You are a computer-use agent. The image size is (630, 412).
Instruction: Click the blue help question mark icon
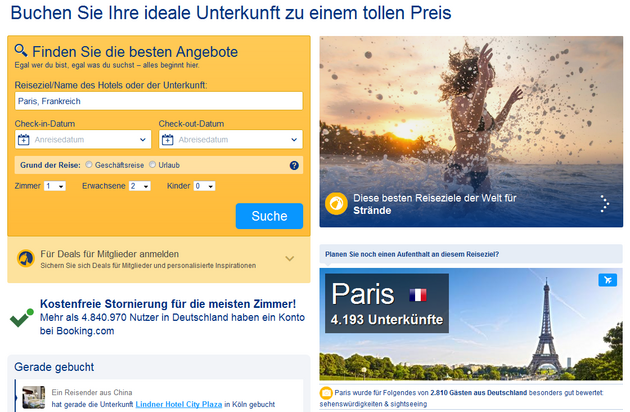(294, 165)
